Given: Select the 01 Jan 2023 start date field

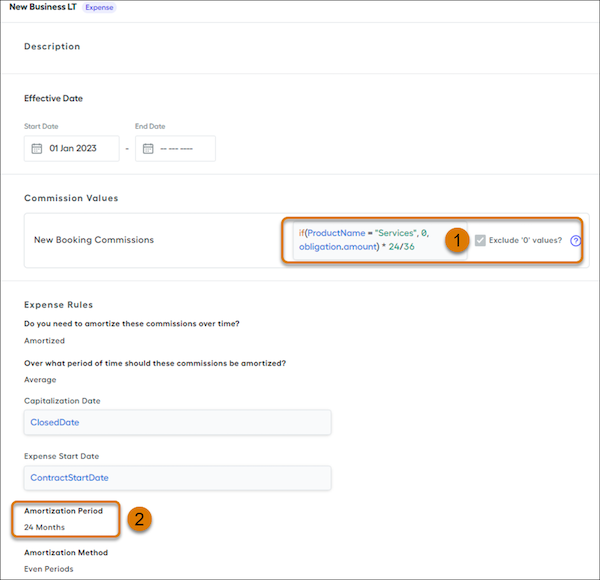Looking at the screenshot, I should click(72, 148).
